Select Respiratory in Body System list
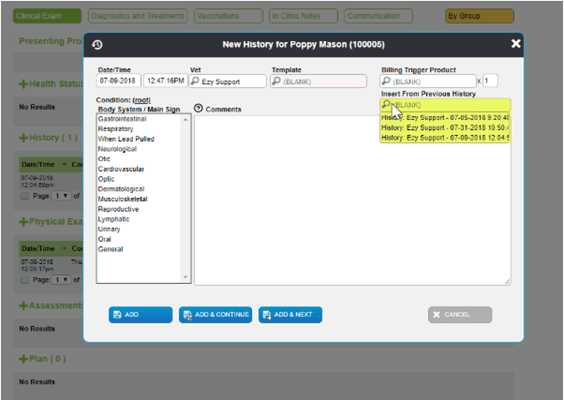The height and width of the screenshot is (400, 564). [115, 129]
